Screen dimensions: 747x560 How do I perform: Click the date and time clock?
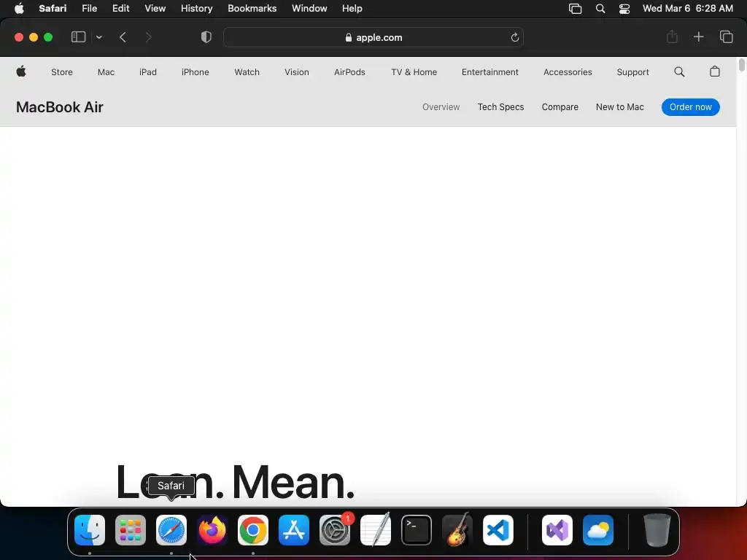click(687, 9)
